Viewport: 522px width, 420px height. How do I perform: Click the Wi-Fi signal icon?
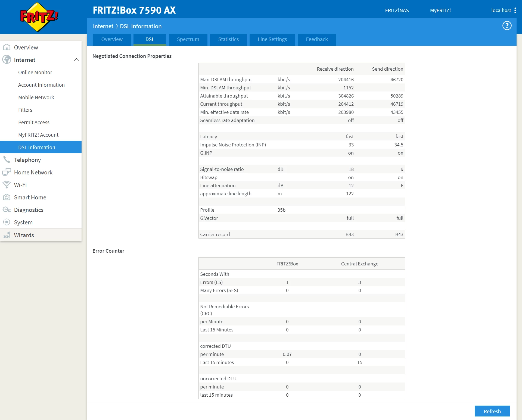(7, 185)
